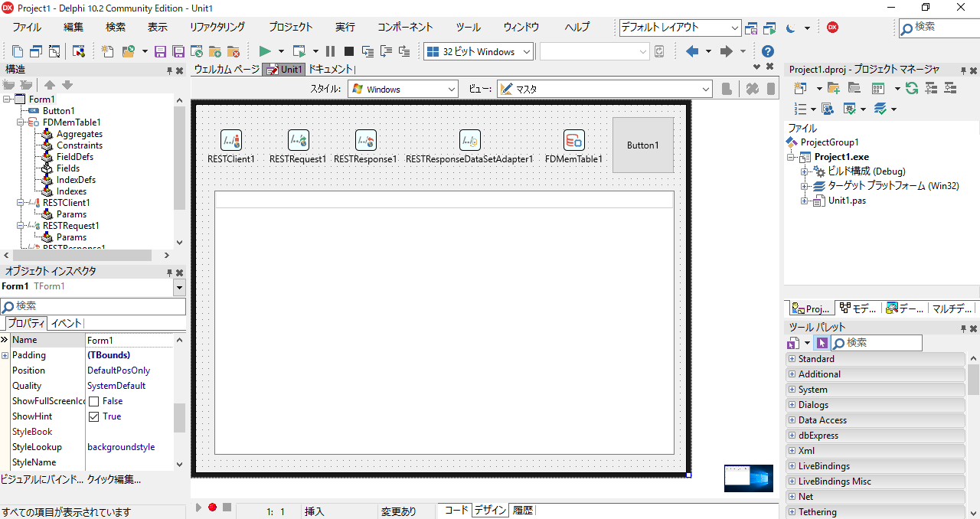980x519 pixels.
Task: Unpin the 構造 panel with the pin toggle
Action: 168,70
